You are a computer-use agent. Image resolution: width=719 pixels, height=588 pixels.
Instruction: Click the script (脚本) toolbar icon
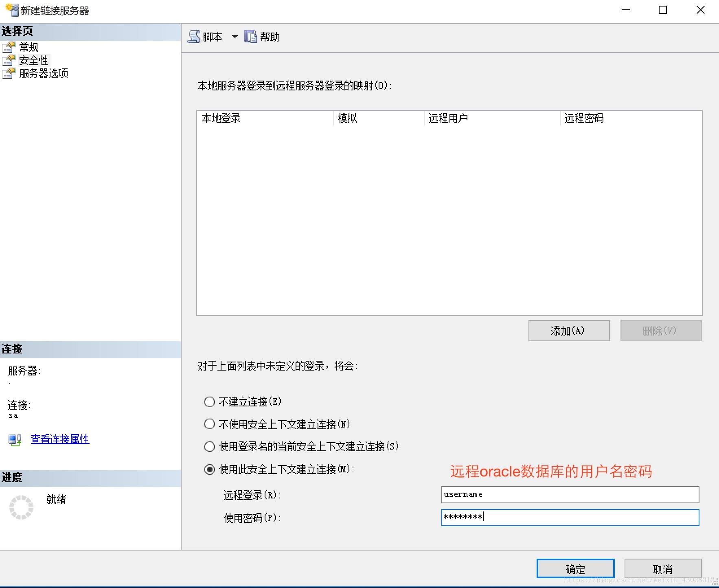194,37
